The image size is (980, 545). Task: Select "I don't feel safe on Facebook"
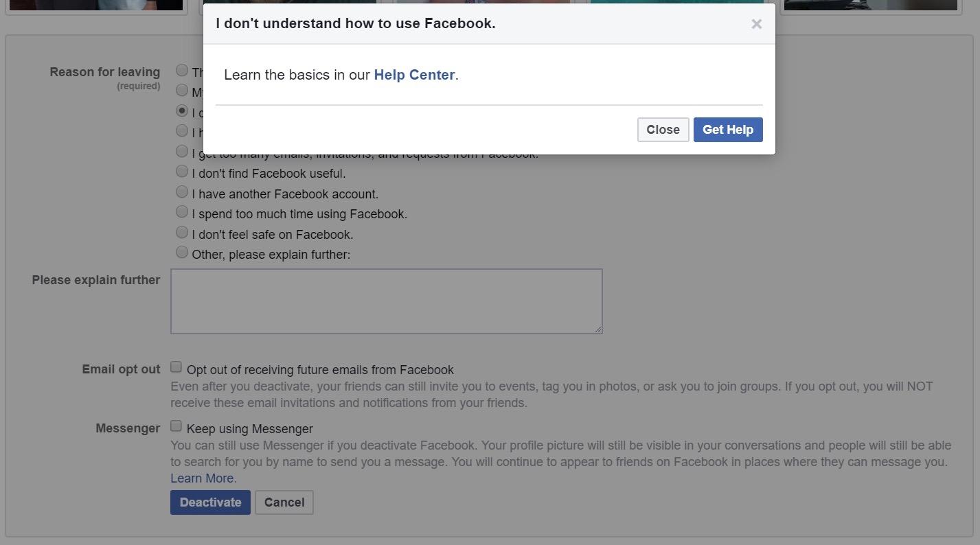[182, 232]
